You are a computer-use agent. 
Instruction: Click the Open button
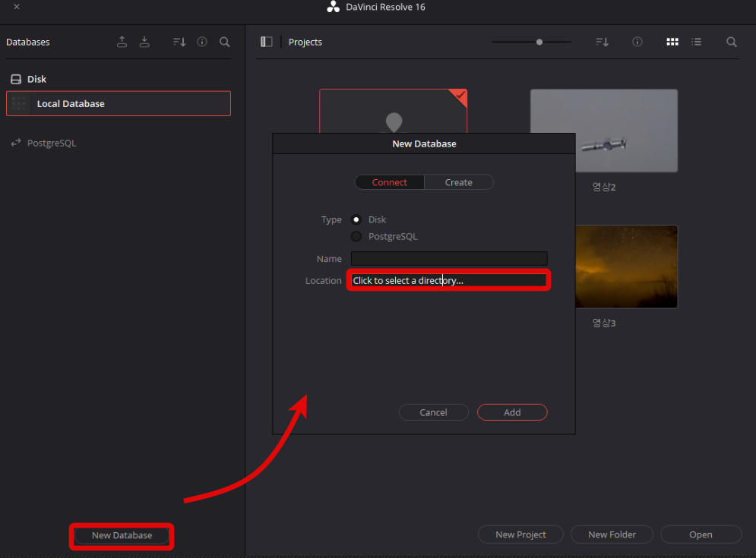[x=701, y=534]
